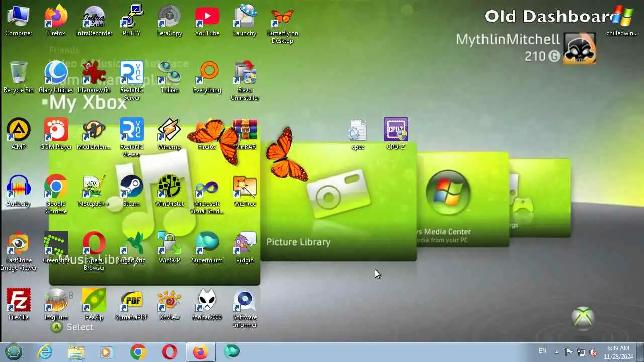644x362 pixels.
Task: Open the WizTree shortcut
Action: click(x=245, y=191)
